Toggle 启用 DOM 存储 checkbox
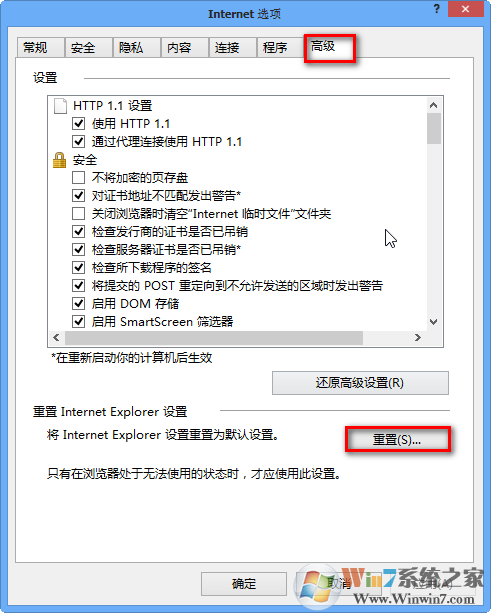 (x=79, y=304)
